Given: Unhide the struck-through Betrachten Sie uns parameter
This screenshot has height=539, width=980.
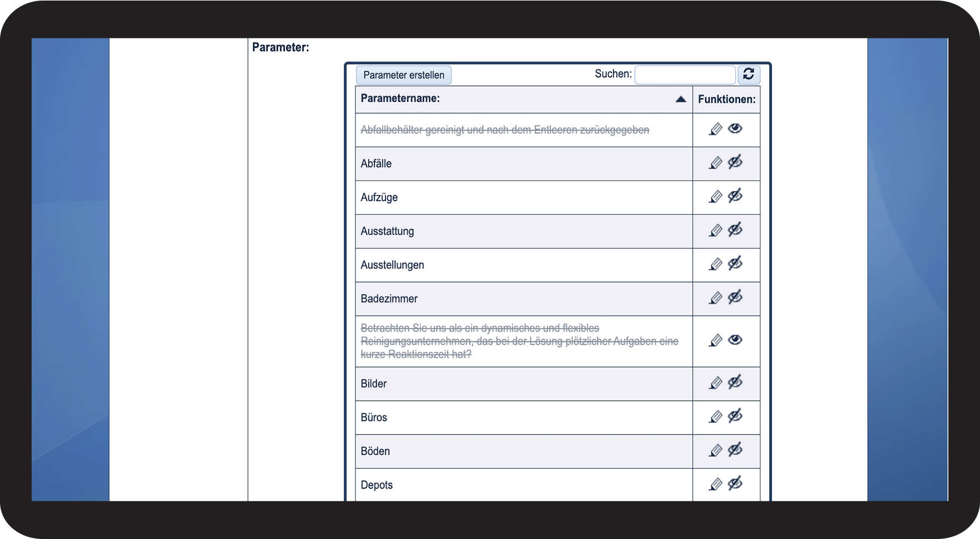Looking at the screenshot, I should [735, 340].
